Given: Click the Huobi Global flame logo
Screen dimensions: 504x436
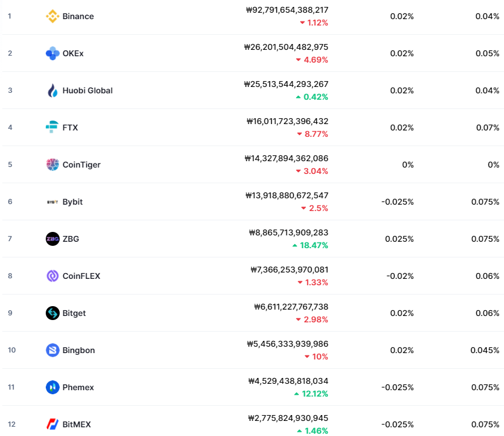Looking at the screenshot, I should (x=52, y=90).
